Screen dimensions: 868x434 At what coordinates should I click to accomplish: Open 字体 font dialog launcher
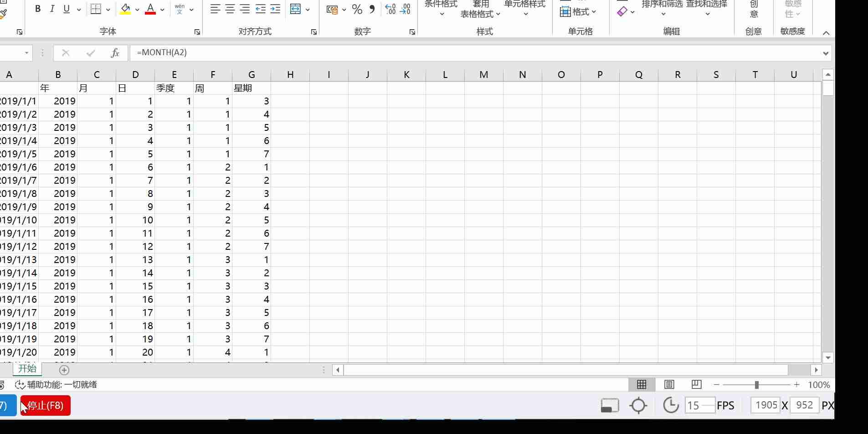coord(197,32)
